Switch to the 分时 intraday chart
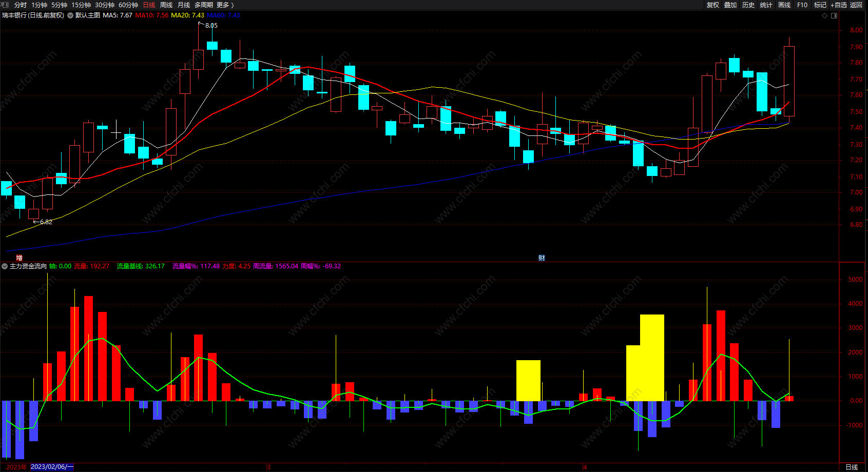868x472 pixels. [x=21, y=5]
